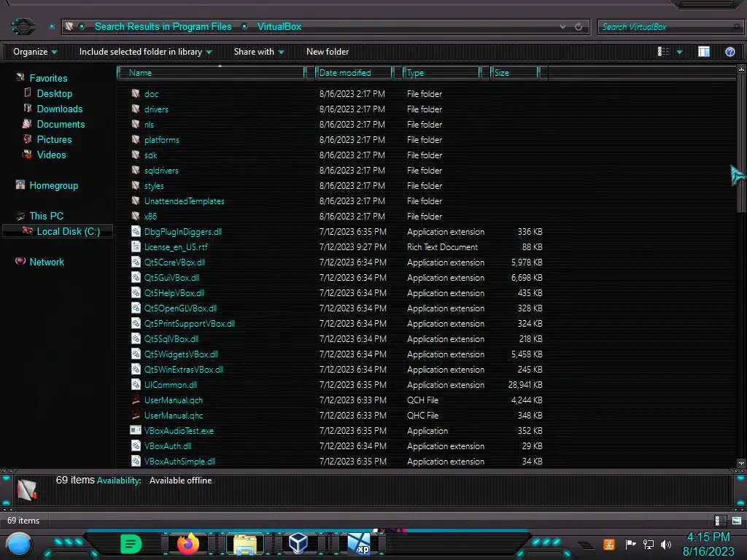The height and width of the screenshot is (560, 747).
Task: Click the Java update tray icon
Action: 609,544
